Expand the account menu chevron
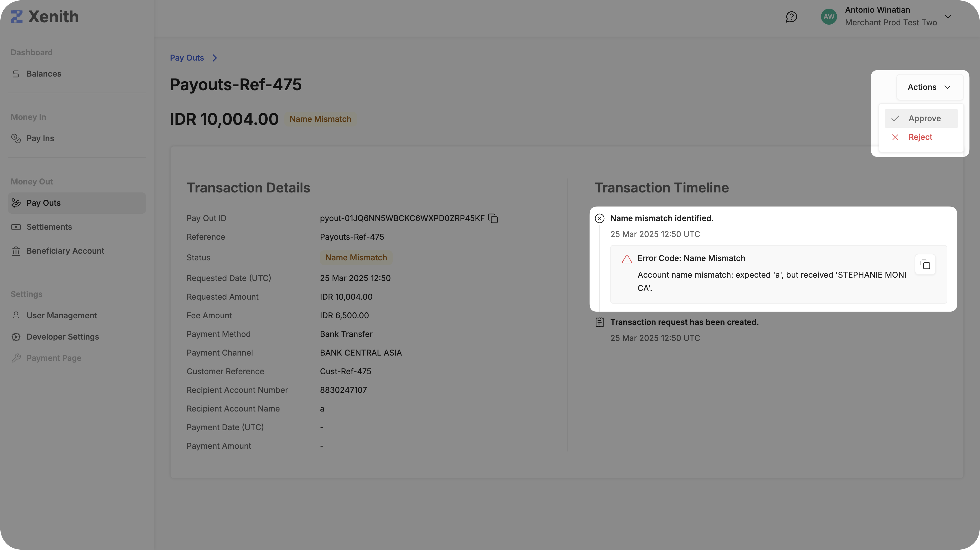Screen dimensions: 980x550 [948, 17]
